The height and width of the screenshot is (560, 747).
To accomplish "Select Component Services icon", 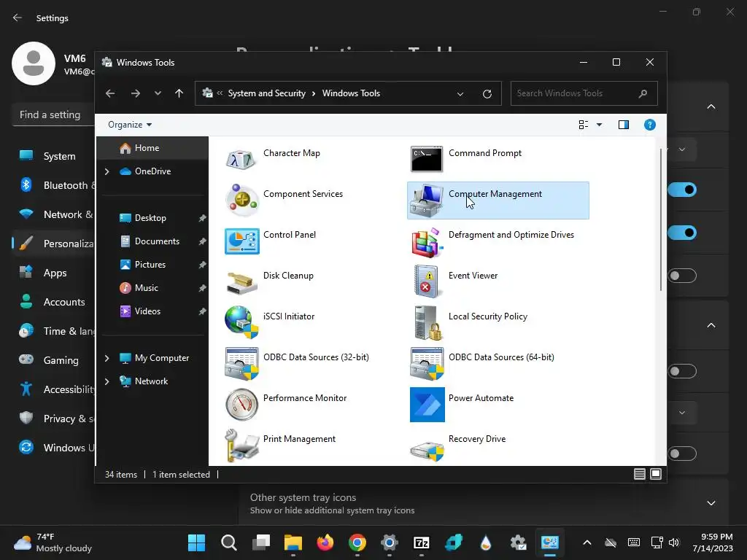I will 241,200.
